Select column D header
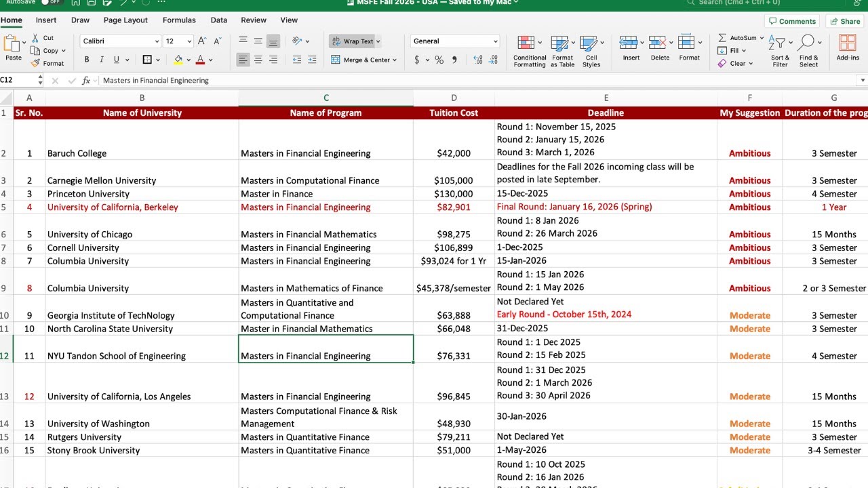 454,98
